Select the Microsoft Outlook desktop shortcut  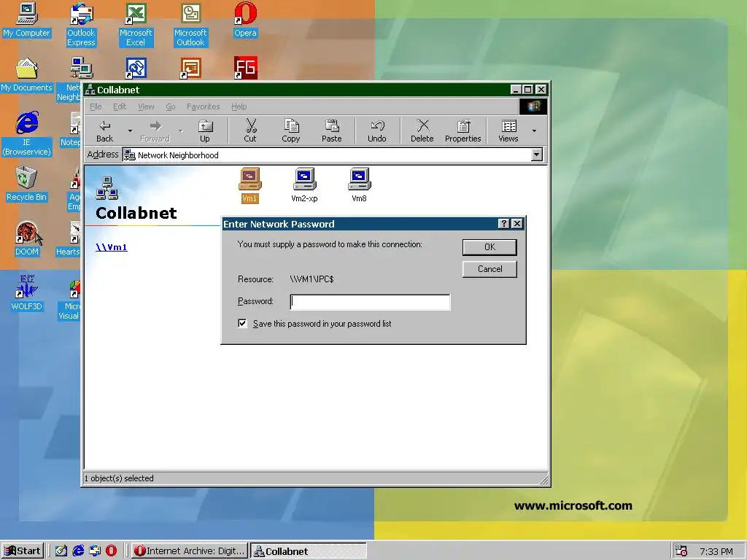tap(190, 25)
